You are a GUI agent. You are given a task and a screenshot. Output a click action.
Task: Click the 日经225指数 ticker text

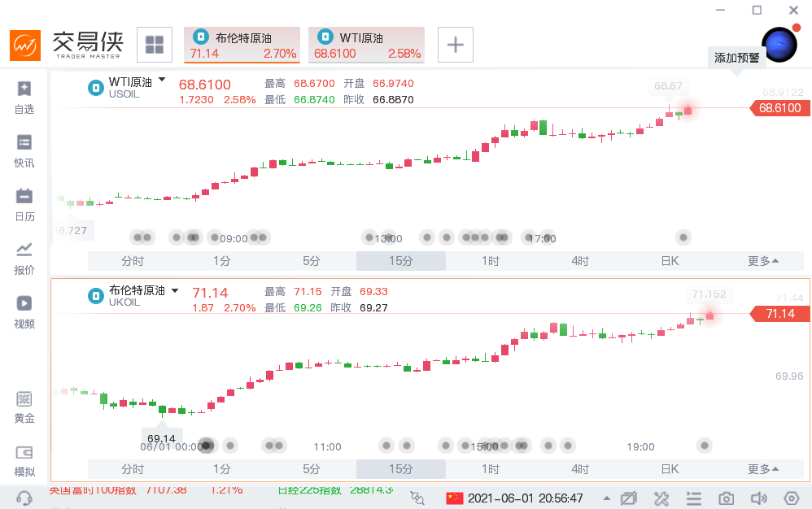point(309,489)
